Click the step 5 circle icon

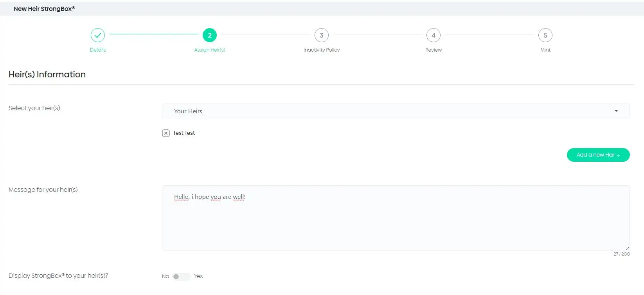coord(545,35)
